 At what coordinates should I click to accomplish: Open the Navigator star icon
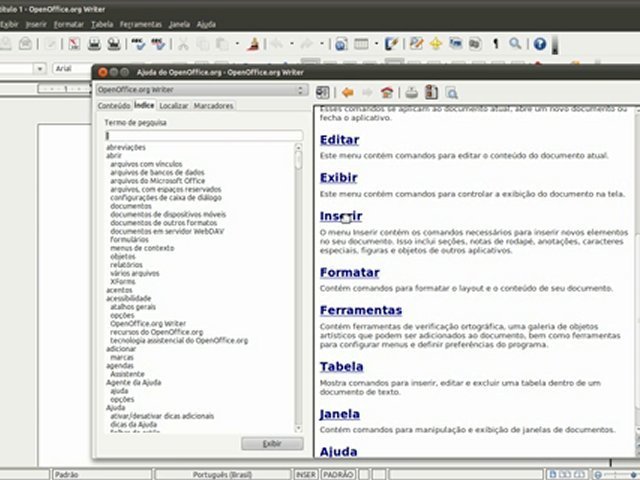pyautogui.click(x=436, y=44)
